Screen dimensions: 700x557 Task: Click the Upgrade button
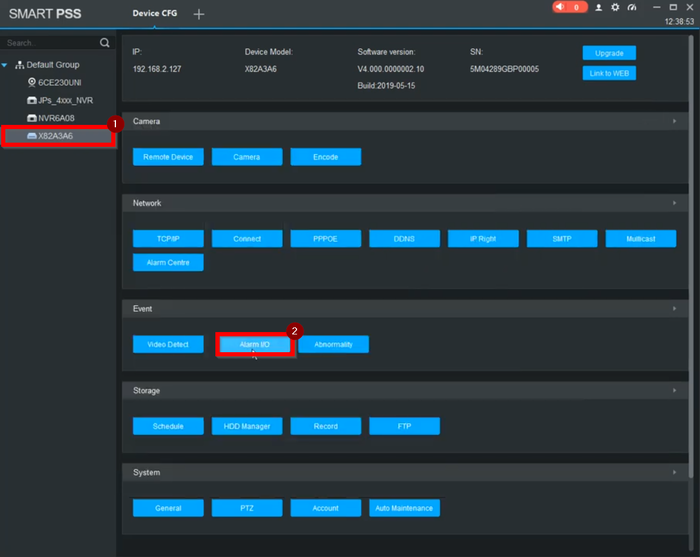609,53
